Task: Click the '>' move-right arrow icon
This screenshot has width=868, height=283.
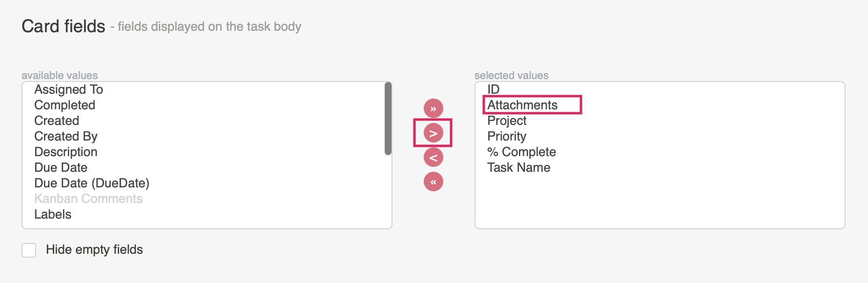Action: tap(433, 132)
